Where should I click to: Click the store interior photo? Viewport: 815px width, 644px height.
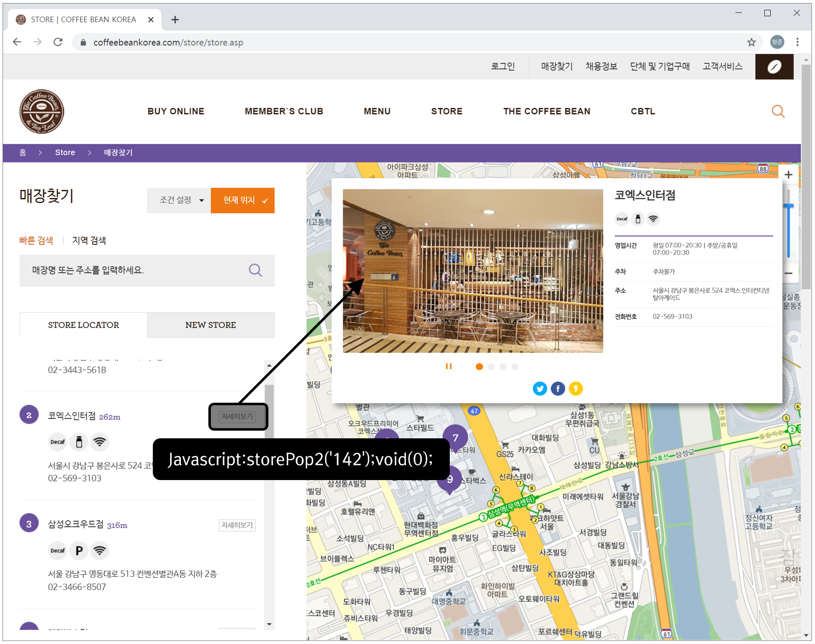tap(473, 271)
